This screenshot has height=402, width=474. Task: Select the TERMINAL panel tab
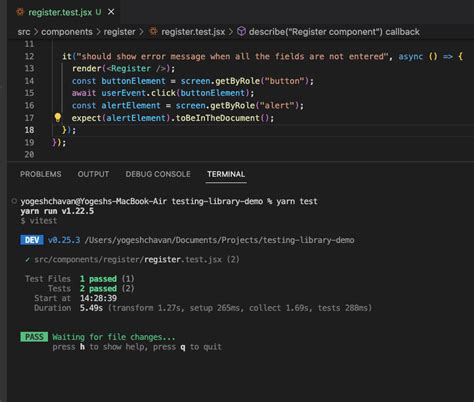[226, 174]
